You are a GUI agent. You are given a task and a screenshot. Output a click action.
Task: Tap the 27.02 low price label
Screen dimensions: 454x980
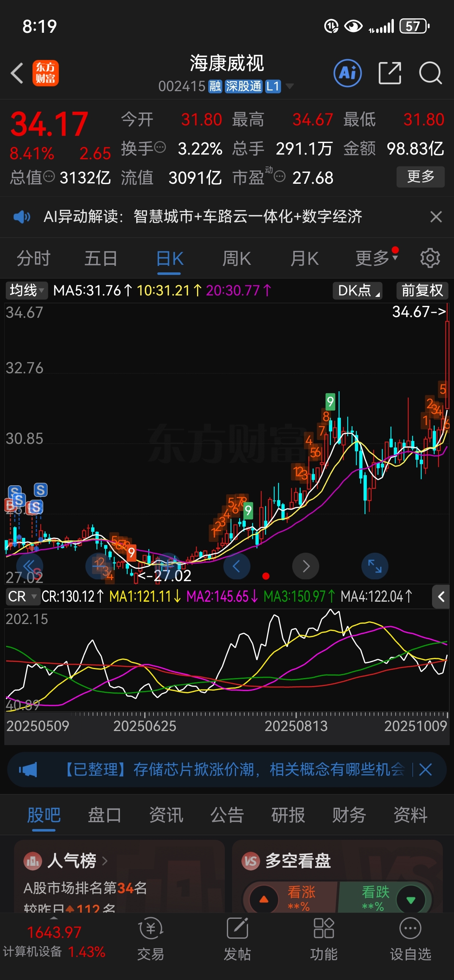click(x=164, y=576)
